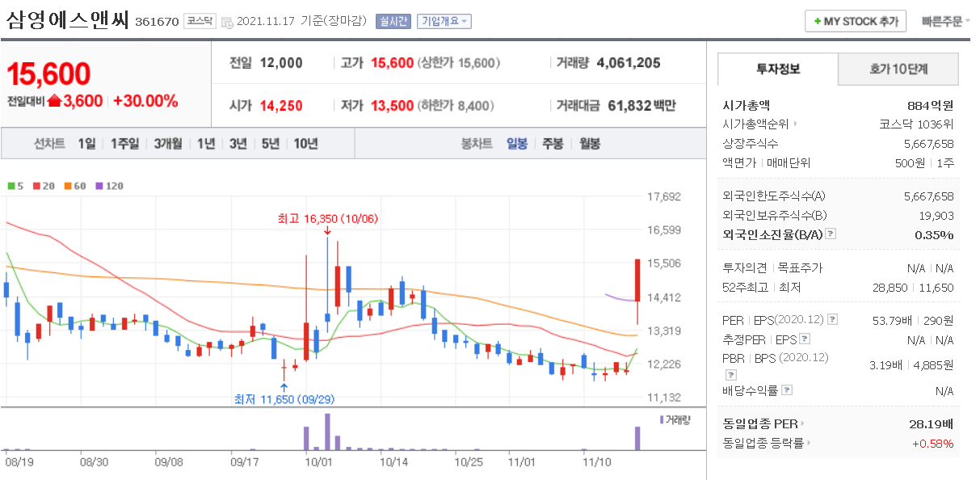
Task: Click the 최저 11,650 (09/29) chart marker
Action: click(x=284, y=399)
